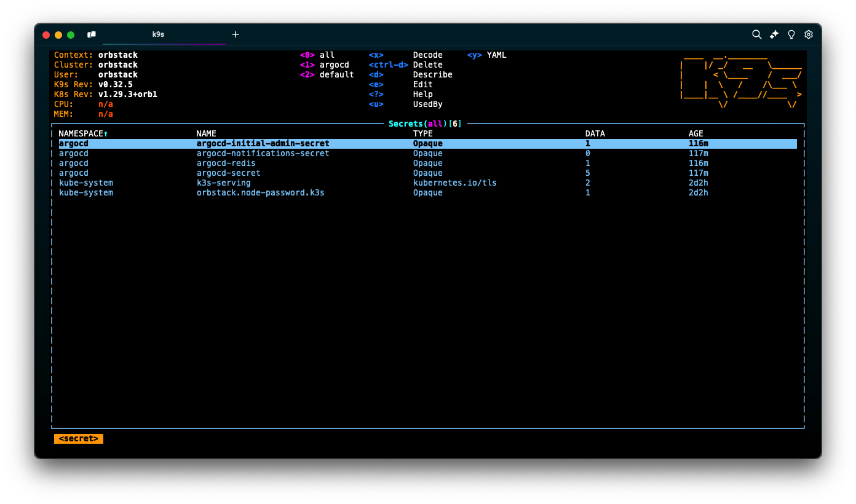Click the Cluster value orbstack
The width and height of the screenshot is (856, 504).
pos(118,65)
